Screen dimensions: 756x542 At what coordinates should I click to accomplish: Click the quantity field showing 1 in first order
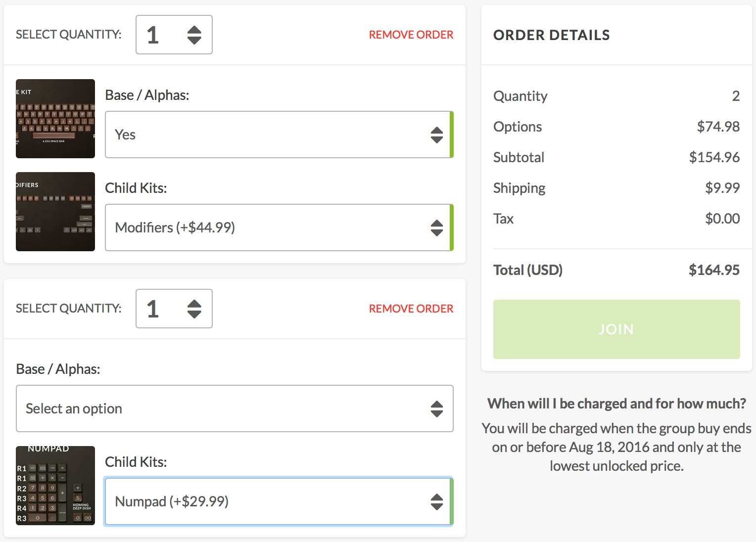tap(158, 35)
